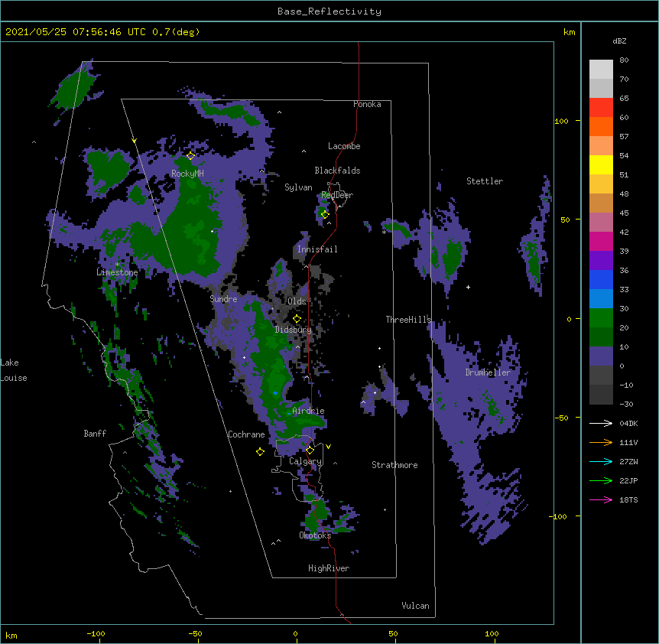
Task: Click the HighRiver city label
Action: click(x=329, y=568)
